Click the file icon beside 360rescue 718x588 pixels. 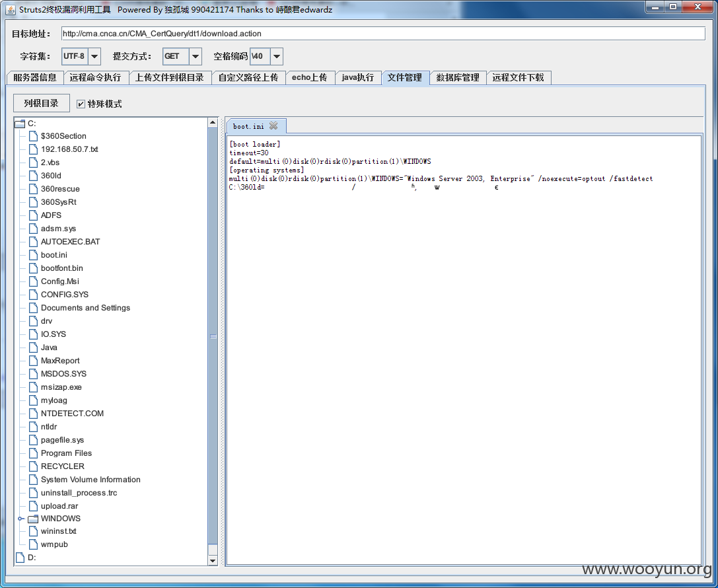pyautogui.click(x=33, y=189)
